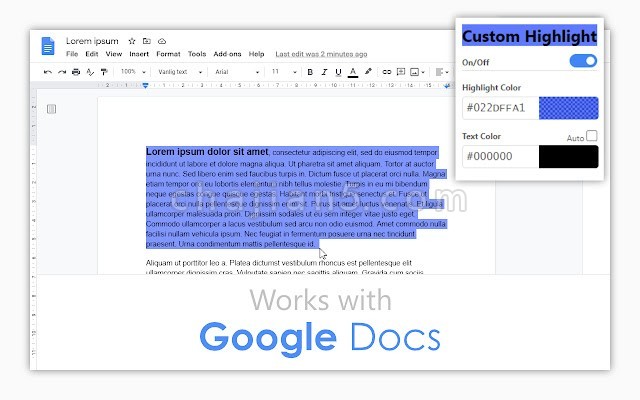Click the #000000 text color field
640x400 pixels.
pos(500,157)
